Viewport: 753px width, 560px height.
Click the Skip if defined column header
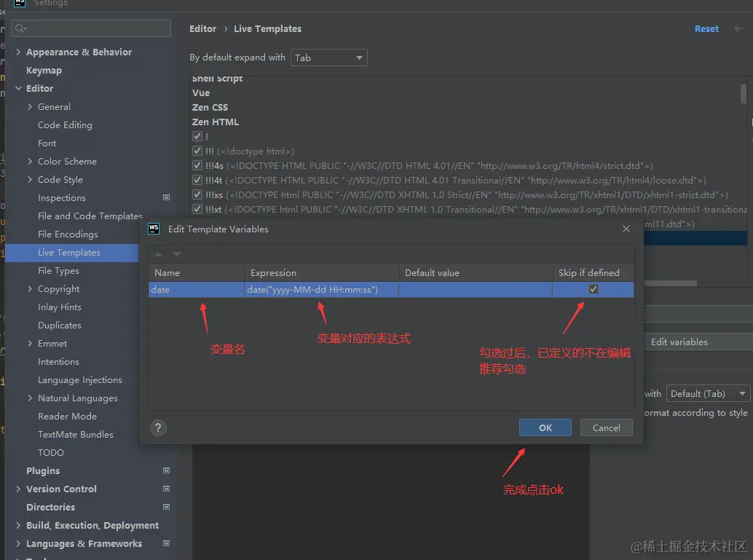click(x=594, y=273)
